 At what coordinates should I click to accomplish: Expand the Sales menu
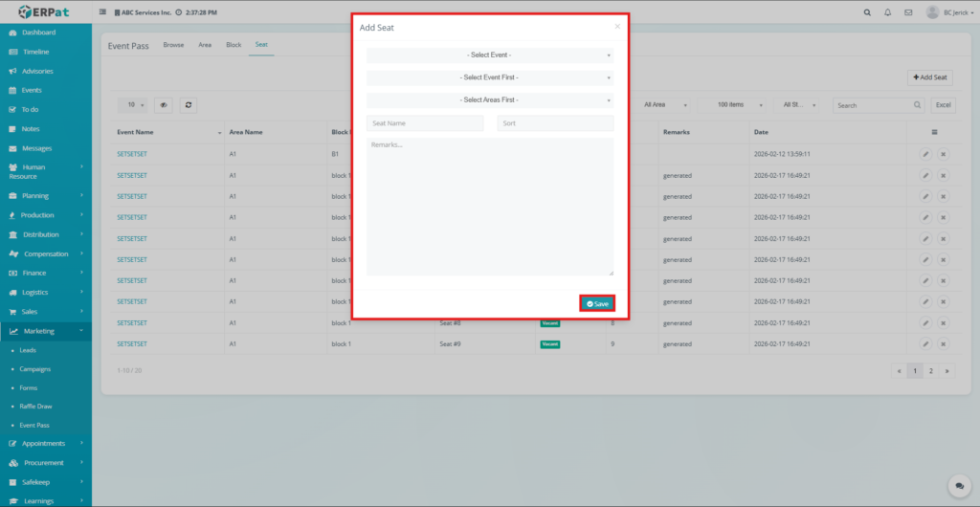[46, 312]
